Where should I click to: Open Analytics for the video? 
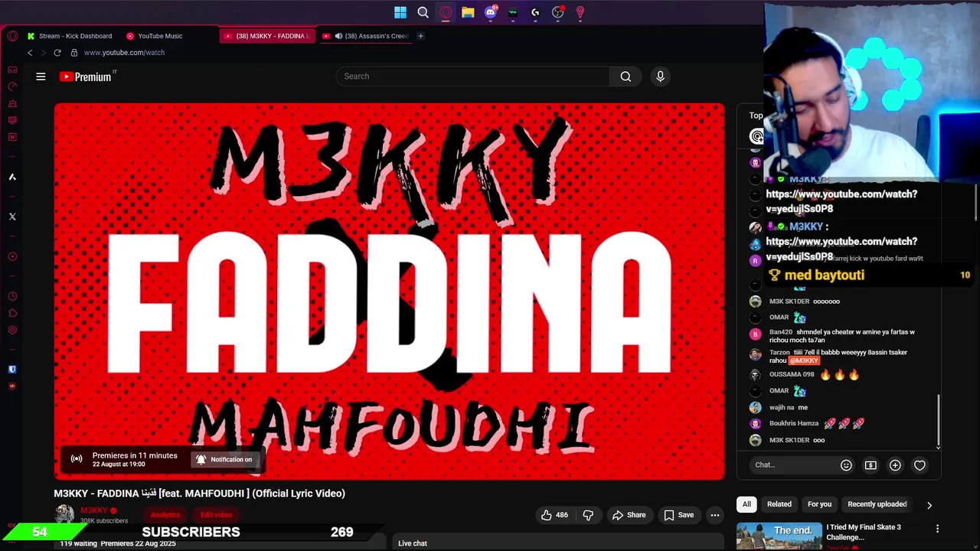pos(165,515)
